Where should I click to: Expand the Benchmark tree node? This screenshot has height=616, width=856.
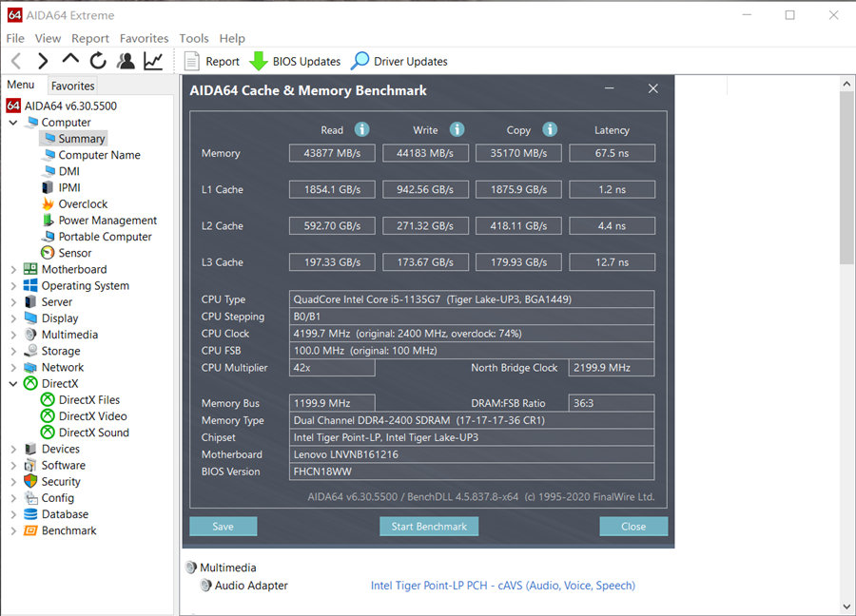(13, 530)
